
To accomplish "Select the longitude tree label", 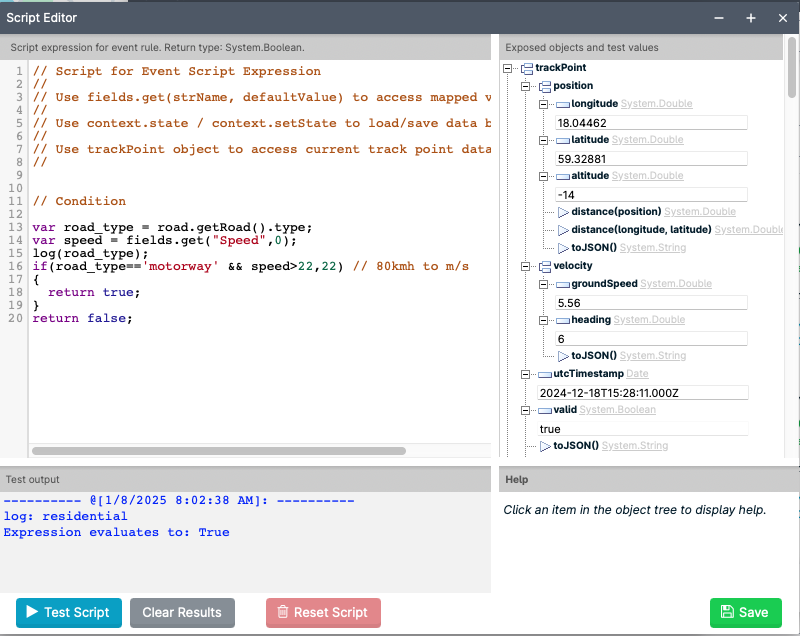I will [x=594, y=104].
